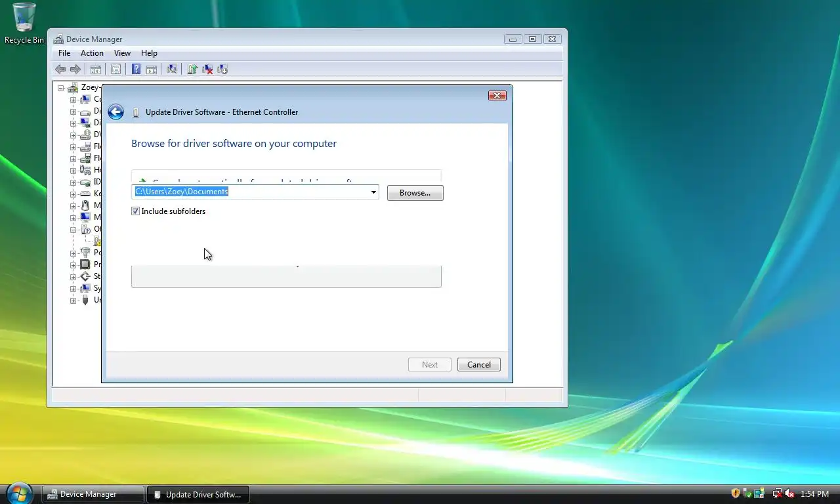Select the Monitors tree icon
Image resolution: width=840 pixels, height=504 pixels.
pyautogui.click(x=85, y=217)
